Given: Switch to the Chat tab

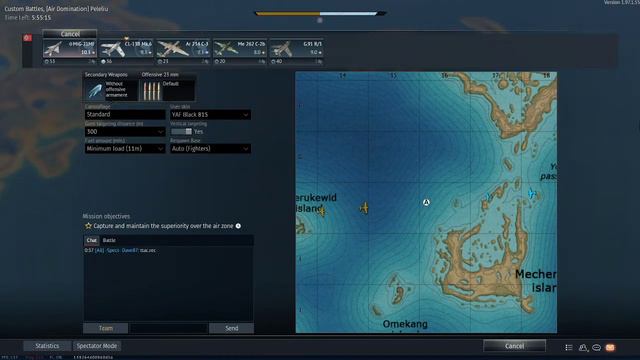Looking at the screenshot, I should click(92, 240).
